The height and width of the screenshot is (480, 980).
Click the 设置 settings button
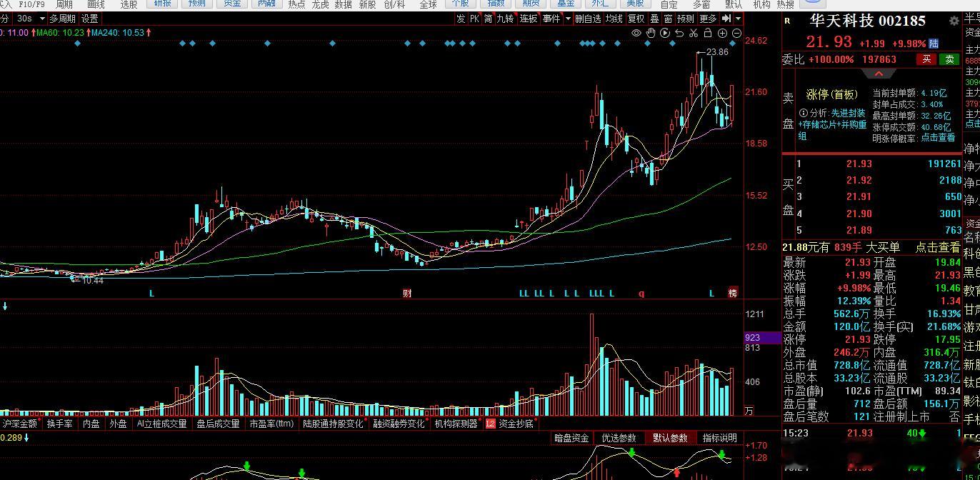click(89, 19)
